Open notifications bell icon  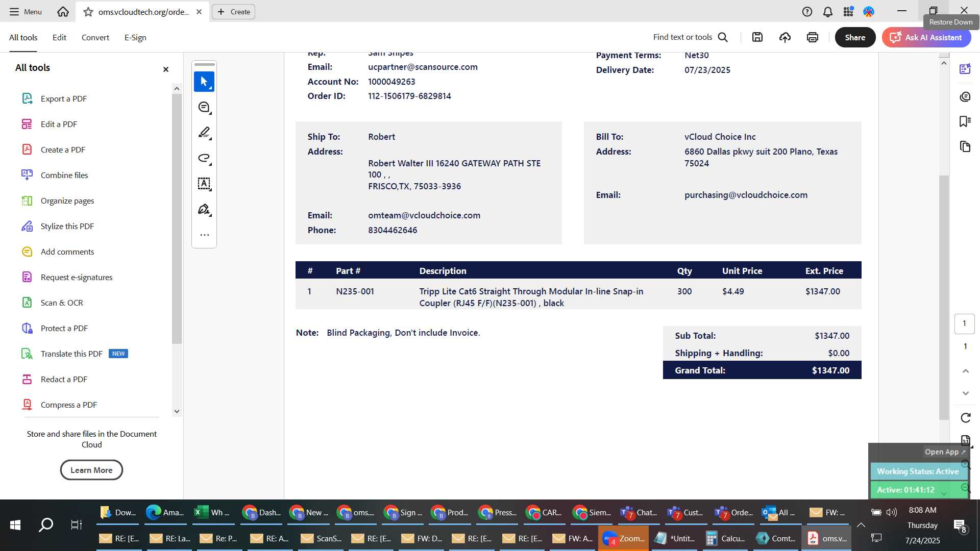coord(828,12)
